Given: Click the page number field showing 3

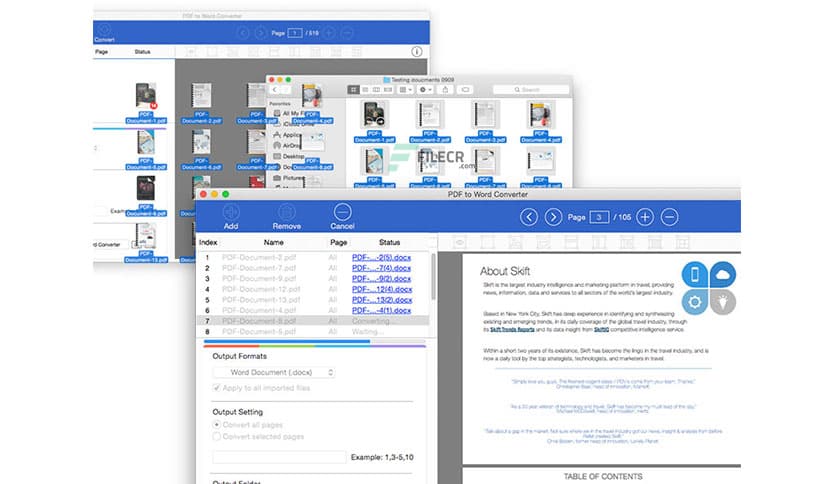Looking at the screenshot, I should 599,217.
